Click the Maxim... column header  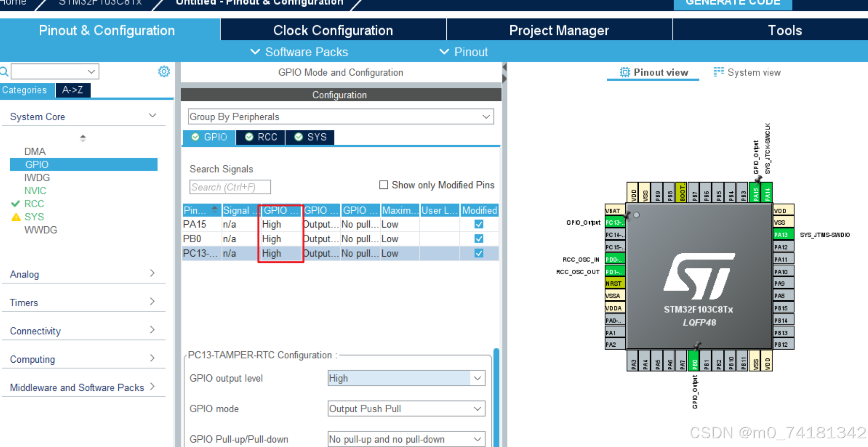[400, 210]
